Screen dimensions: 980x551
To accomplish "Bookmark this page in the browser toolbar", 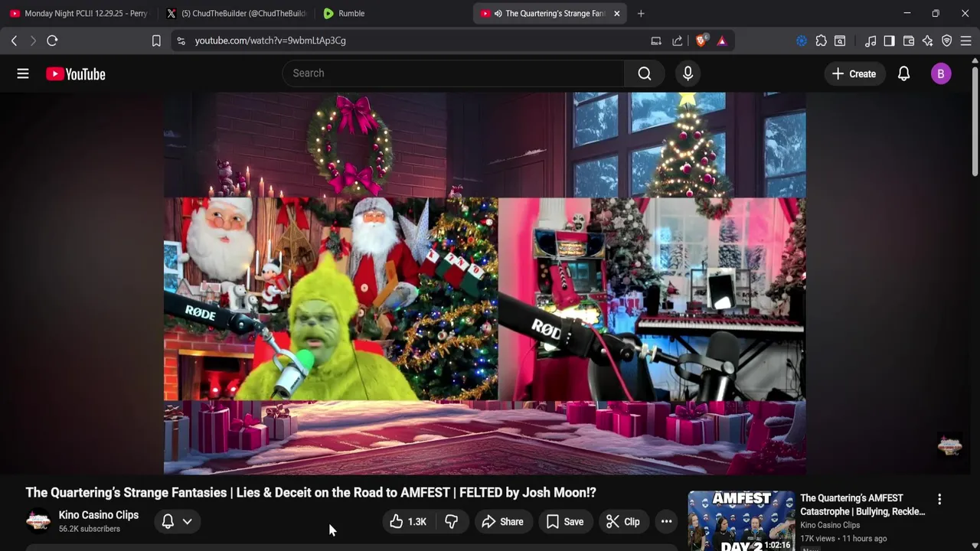I will (x=156, y=41).
